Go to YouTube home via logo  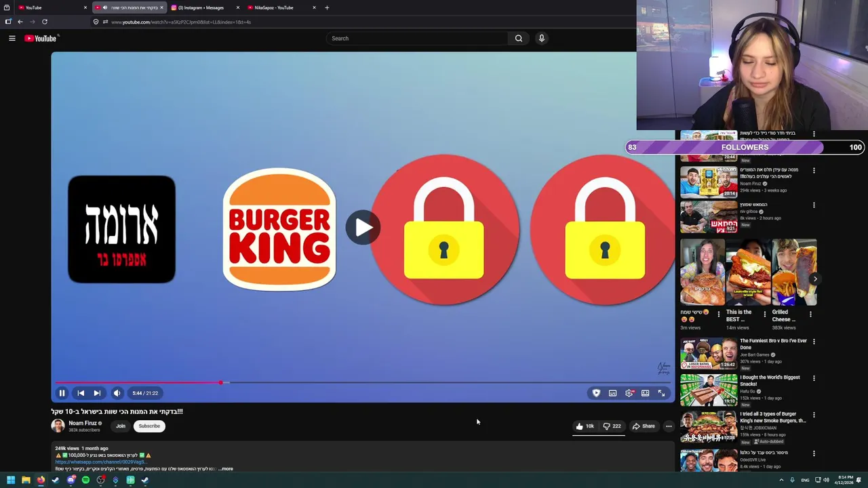(x=41, y=39)
